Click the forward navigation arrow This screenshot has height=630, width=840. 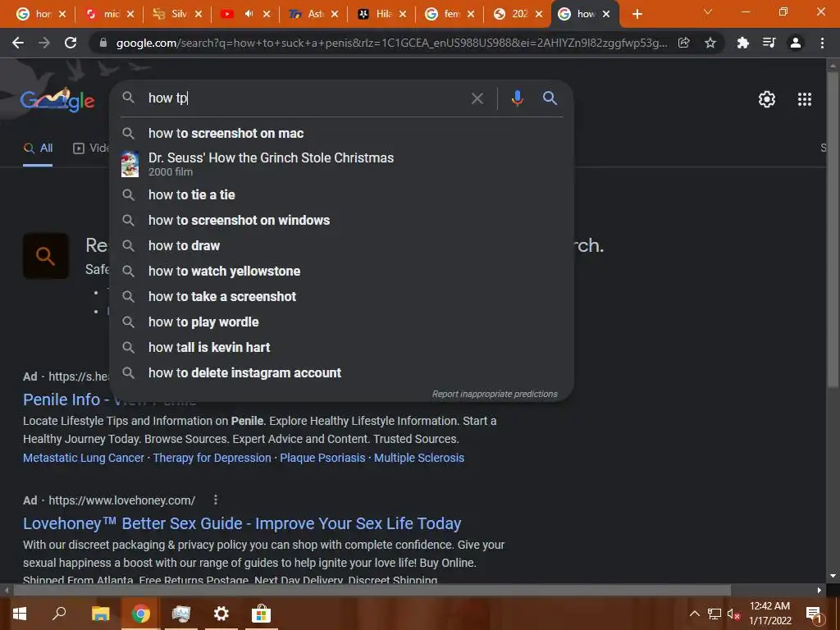[x=44, y=43]
